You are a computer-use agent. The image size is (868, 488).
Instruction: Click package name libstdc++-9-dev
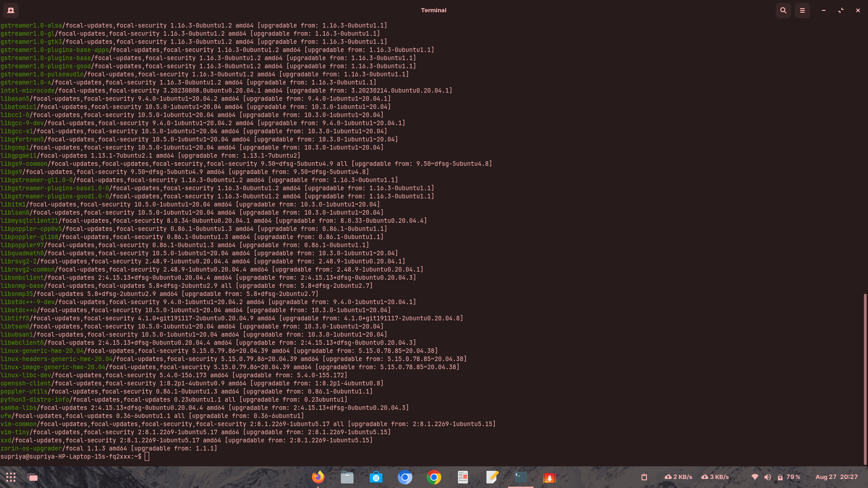[x=28, y=302]
